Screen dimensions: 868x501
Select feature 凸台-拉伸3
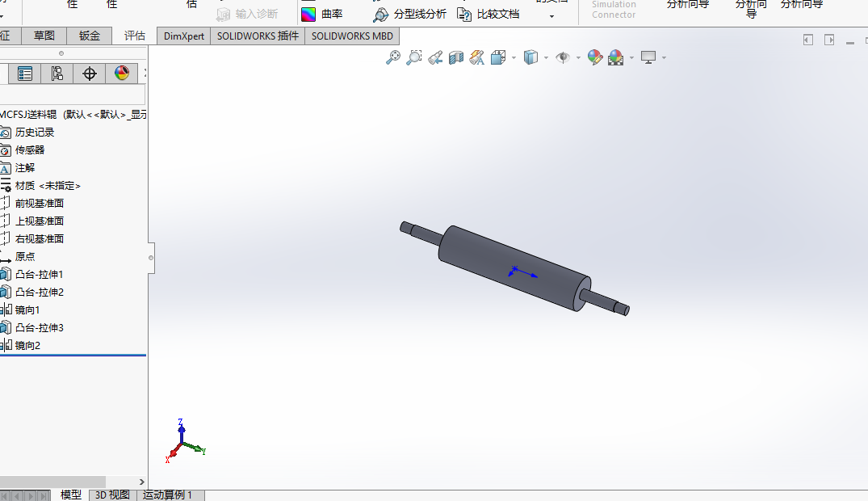click(39, 327)
